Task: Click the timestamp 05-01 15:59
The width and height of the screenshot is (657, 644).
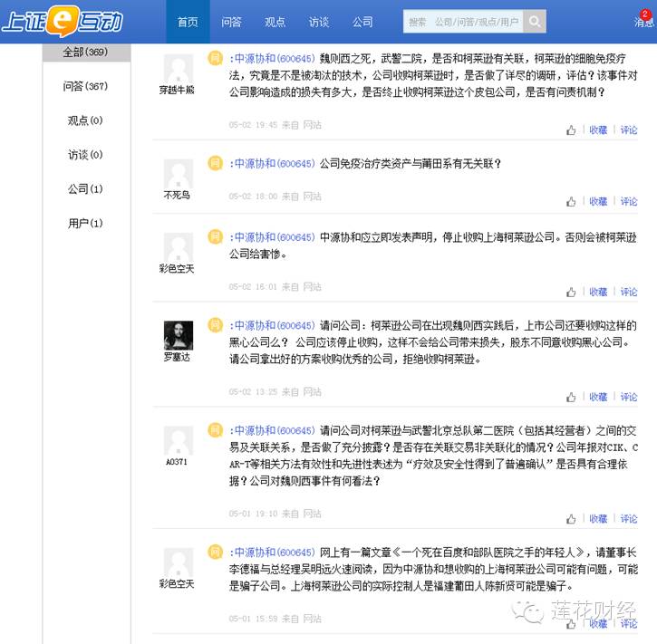Action: point(253,619)
